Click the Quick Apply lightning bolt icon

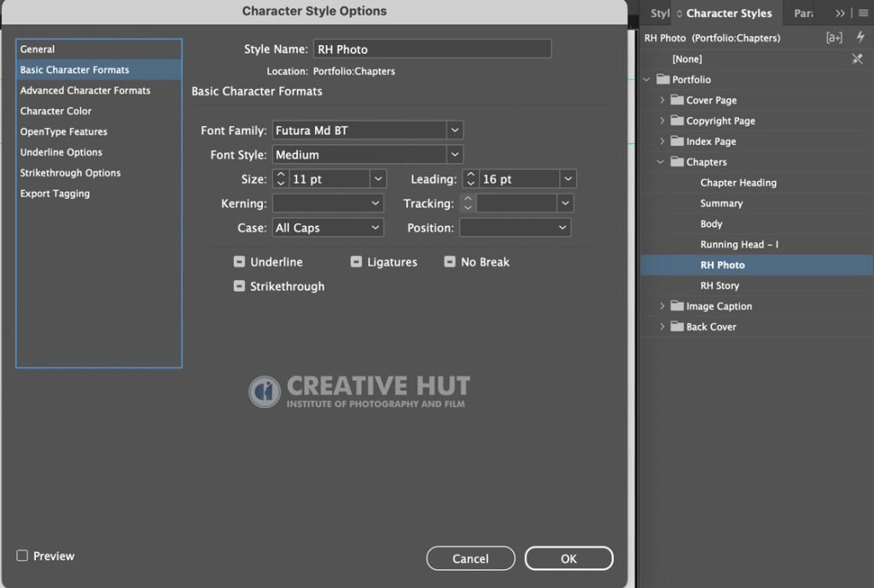(860, 38)
